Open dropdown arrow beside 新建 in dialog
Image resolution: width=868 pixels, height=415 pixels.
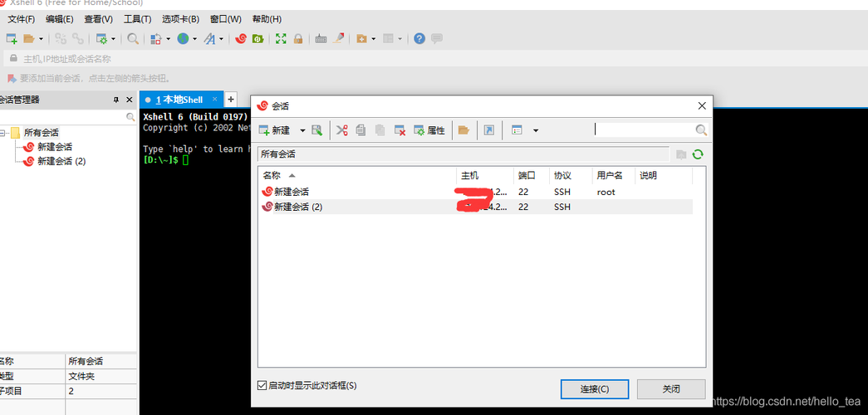pyautogui.click(x=303, y=130)
